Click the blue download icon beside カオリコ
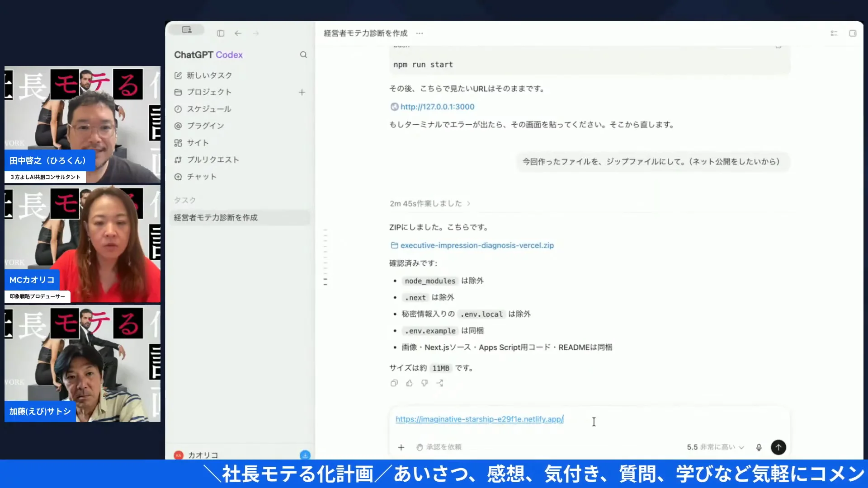 coord(305,455)
